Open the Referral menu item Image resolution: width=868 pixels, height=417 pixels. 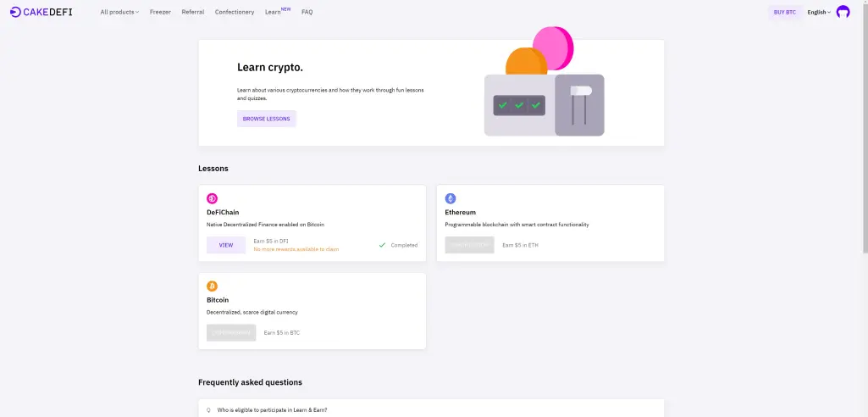(x=192, y=12)
